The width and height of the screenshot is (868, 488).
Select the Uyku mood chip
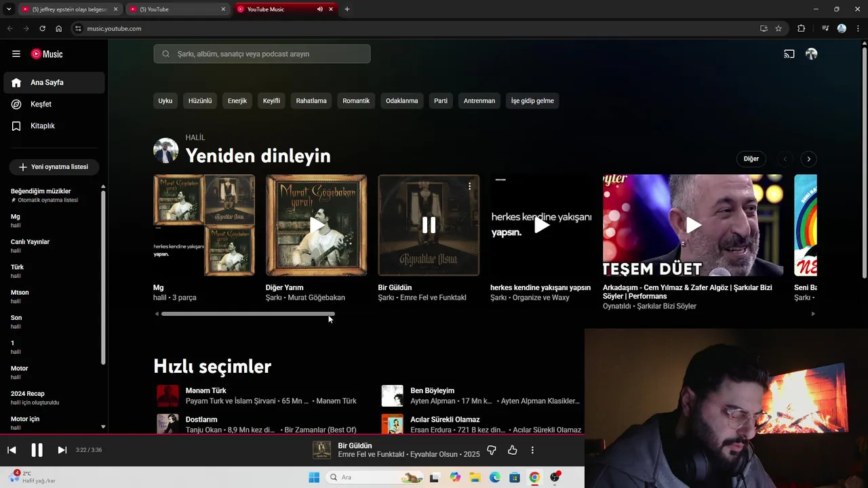pyautogui.click(x=165, y=100)
